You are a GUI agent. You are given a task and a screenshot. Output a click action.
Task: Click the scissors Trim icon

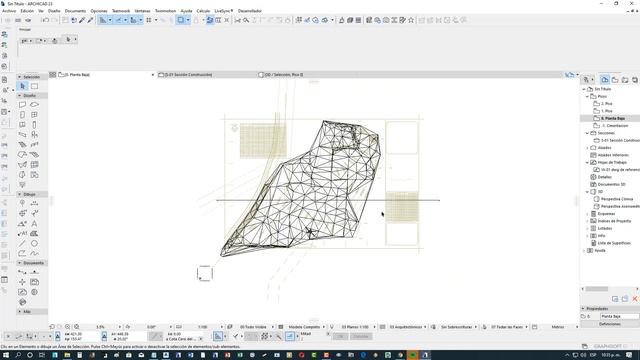(238, 20)
